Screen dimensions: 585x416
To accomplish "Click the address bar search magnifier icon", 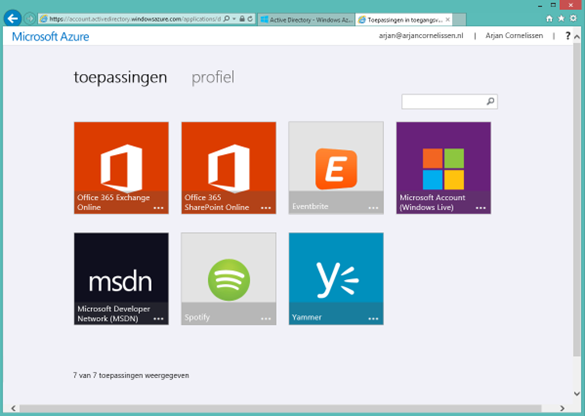I will tap(226, 19).
